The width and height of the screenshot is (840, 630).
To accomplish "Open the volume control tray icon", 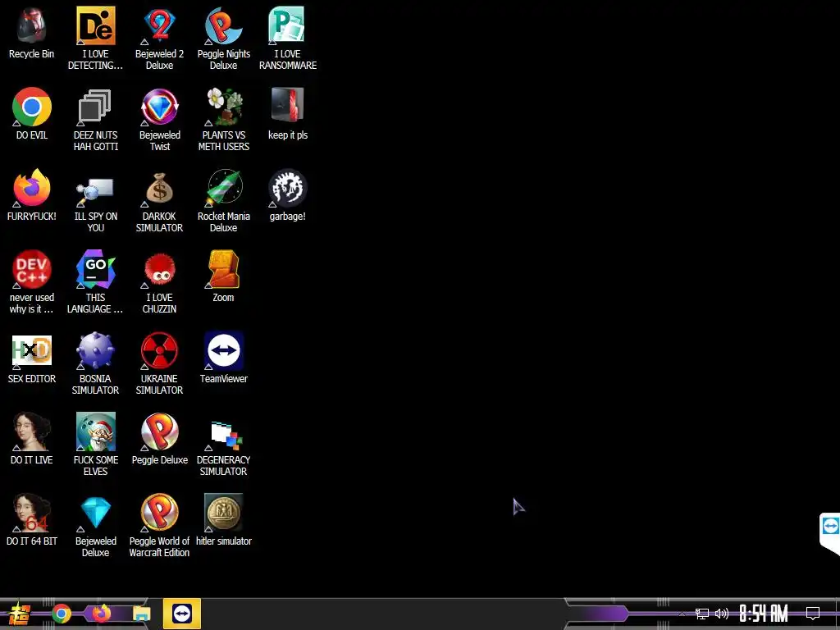I will tap(722, 614).
